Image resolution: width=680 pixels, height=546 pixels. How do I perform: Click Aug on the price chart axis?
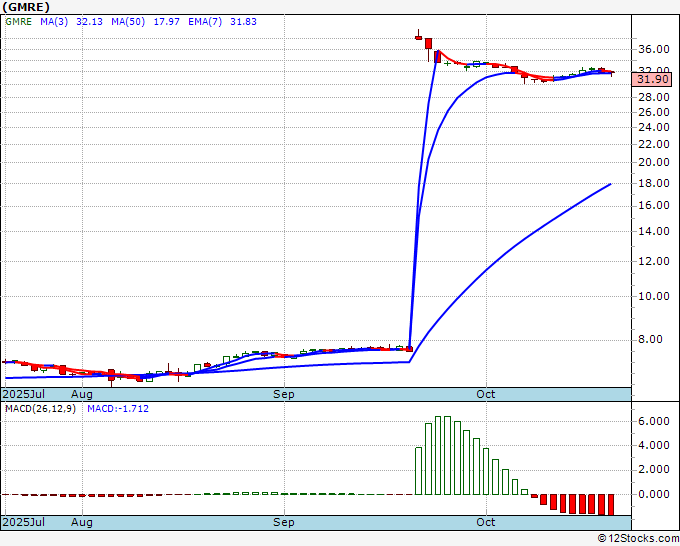coord(82,394)
